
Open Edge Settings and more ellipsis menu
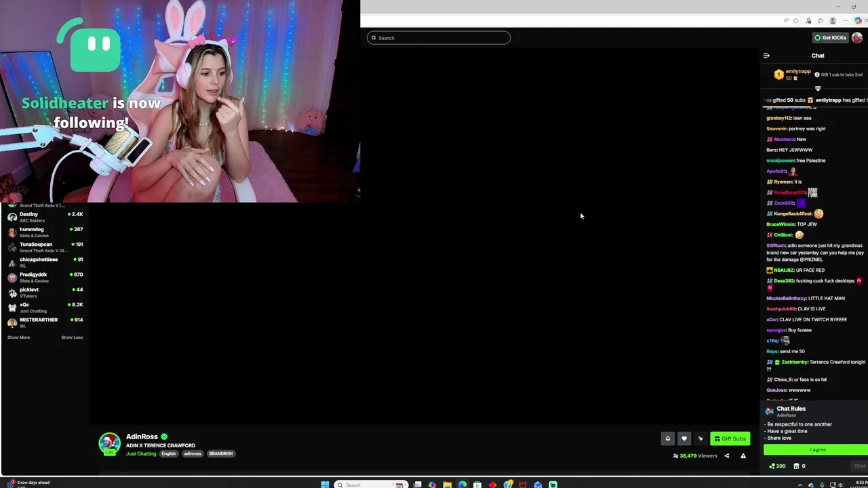[x=845, y=20]
